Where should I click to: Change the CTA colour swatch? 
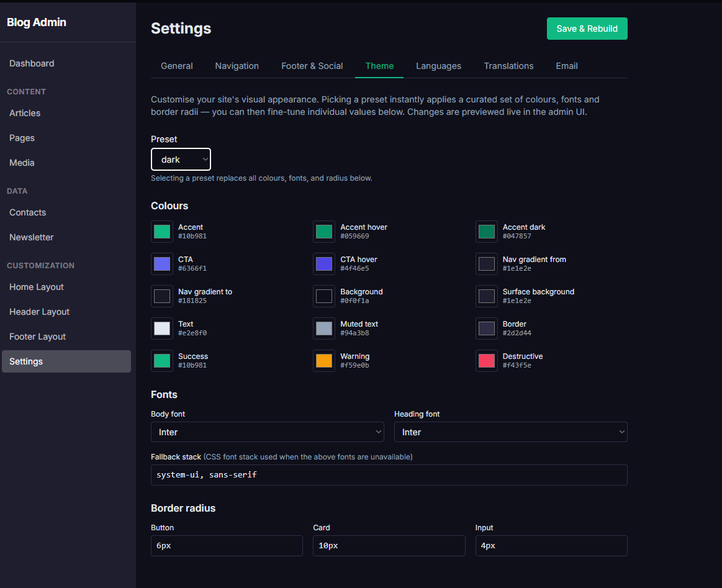pos(162,264)
